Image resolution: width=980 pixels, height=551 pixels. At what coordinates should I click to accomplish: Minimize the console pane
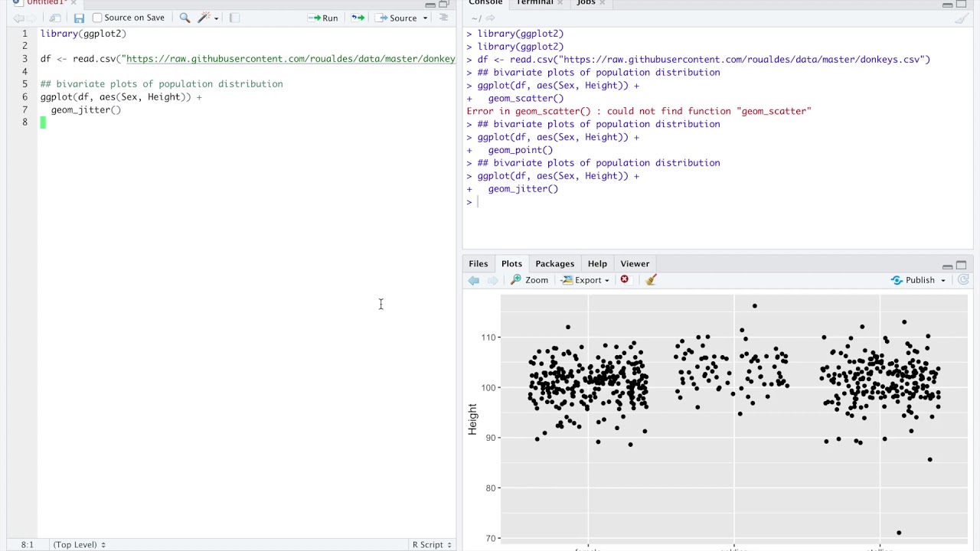pos(948,4)
